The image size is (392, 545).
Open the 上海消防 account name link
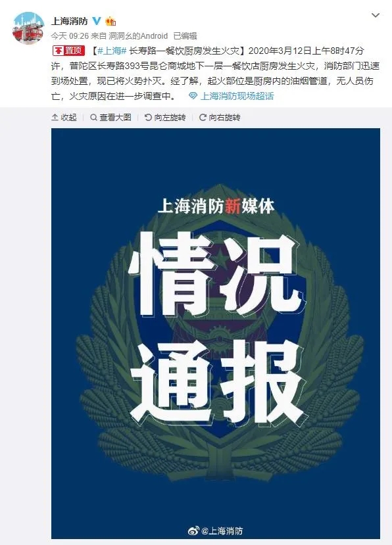coord(70,21)
